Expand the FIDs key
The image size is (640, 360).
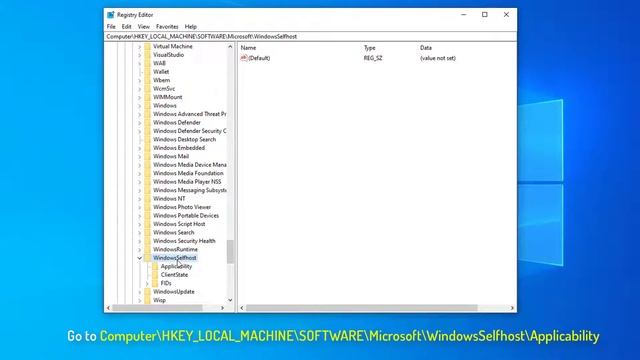click(x=147, y=283)
